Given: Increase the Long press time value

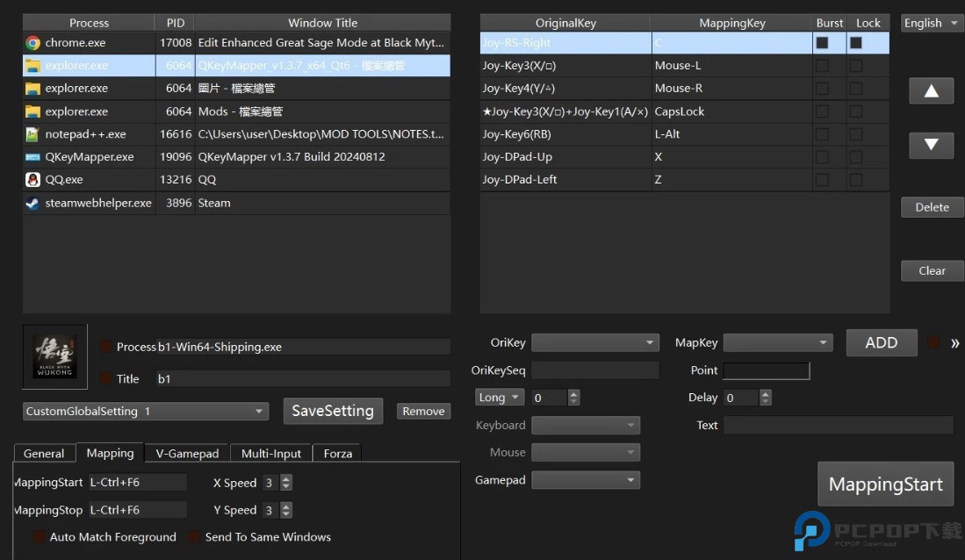Looking at the screenshot, I should pos(573,394).
